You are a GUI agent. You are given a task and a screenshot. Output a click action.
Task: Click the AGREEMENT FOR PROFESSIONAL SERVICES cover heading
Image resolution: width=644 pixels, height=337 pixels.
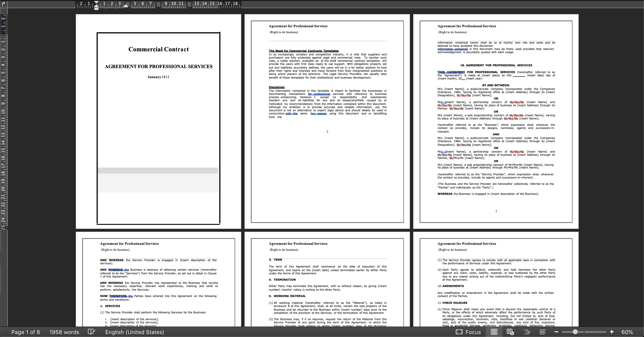click(x=159, y=66)
